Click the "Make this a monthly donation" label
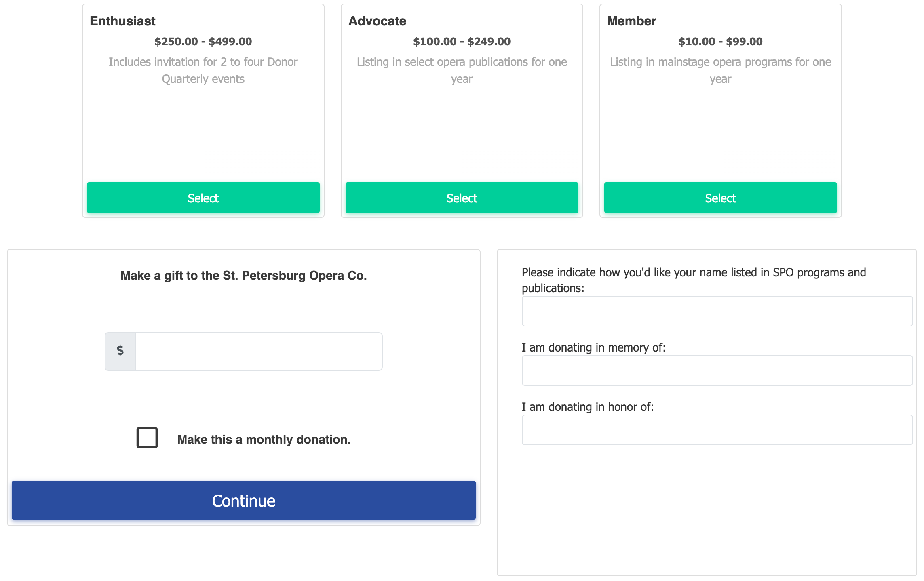The height and width of the screenshot is (581, 924). [264, 440]
